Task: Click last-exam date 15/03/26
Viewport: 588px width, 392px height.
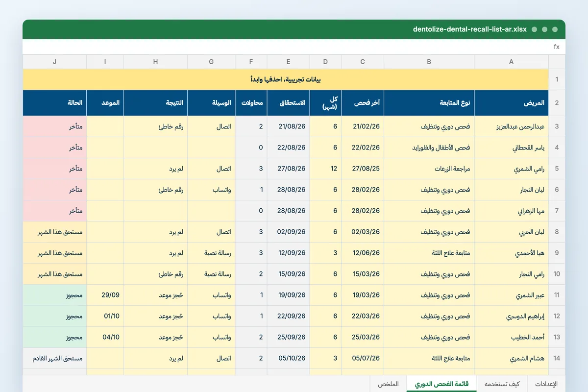Action: pos(363,274)
